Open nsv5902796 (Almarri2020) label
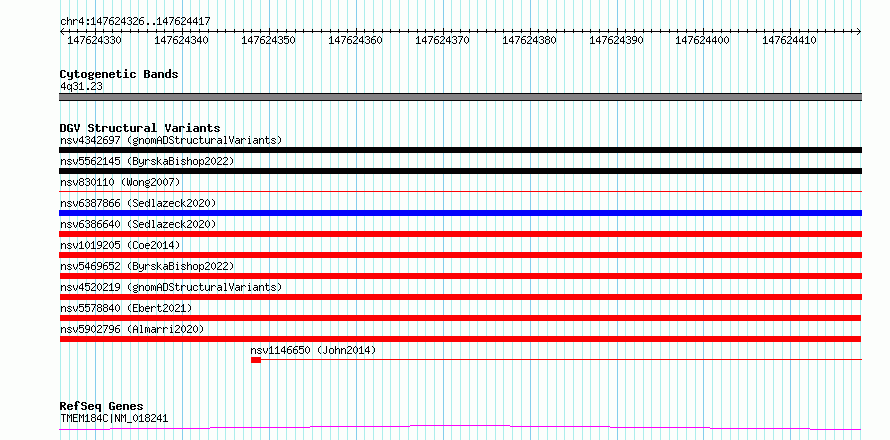The image size is (890, 440). pos(132,329)
